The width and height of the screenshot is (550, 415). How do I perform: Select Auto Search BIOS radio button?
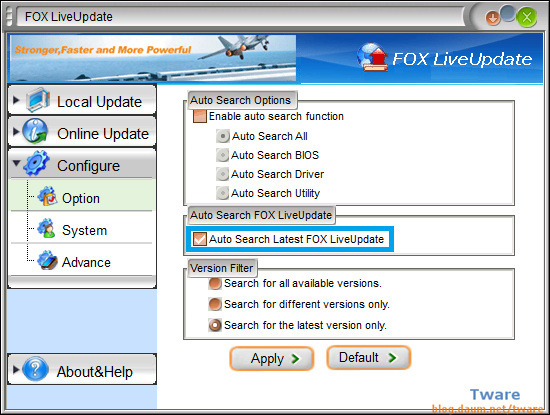coord(222,155)
